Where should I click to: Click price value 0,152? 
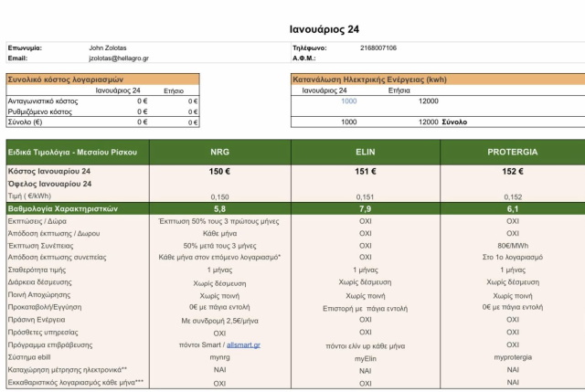[513, 197]
